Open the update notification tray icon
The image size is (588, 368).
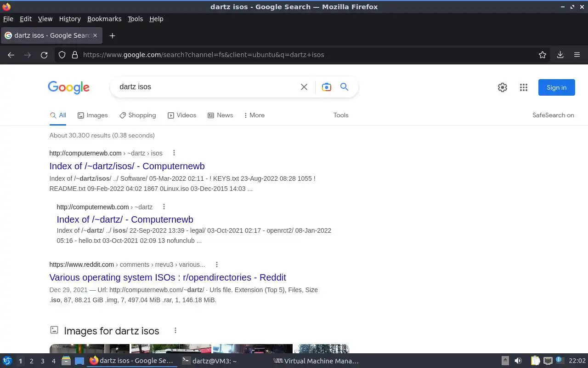pyautogui.click(x=559, y=360)
